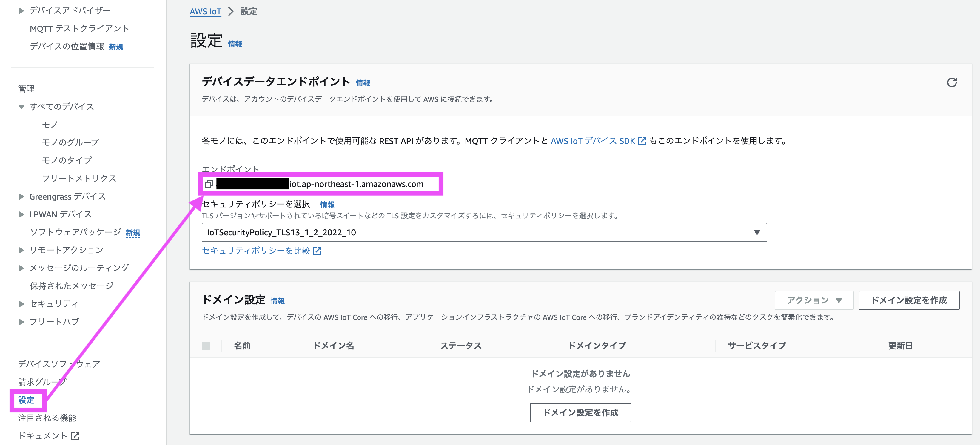980x445 pixels.
Task: Expand the セキュリティ sidebar section
Action: tap(21, 304)
